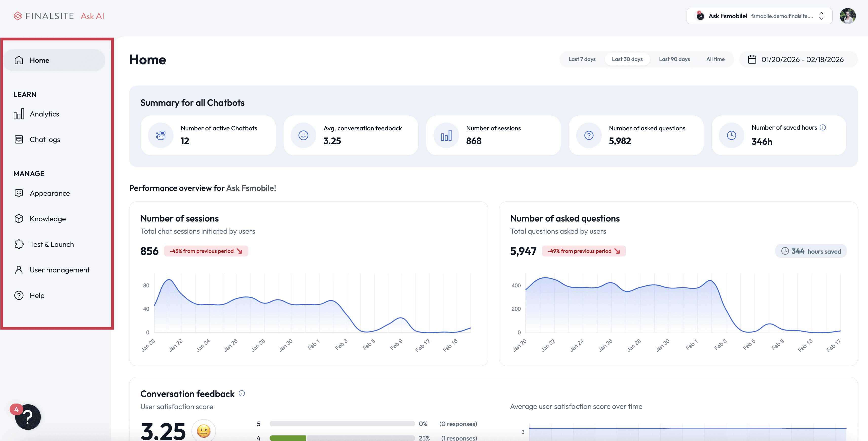This screenshot has width=868, height=441.
Task: Open the Knowledge cube icon
Action: pos(19,218)
